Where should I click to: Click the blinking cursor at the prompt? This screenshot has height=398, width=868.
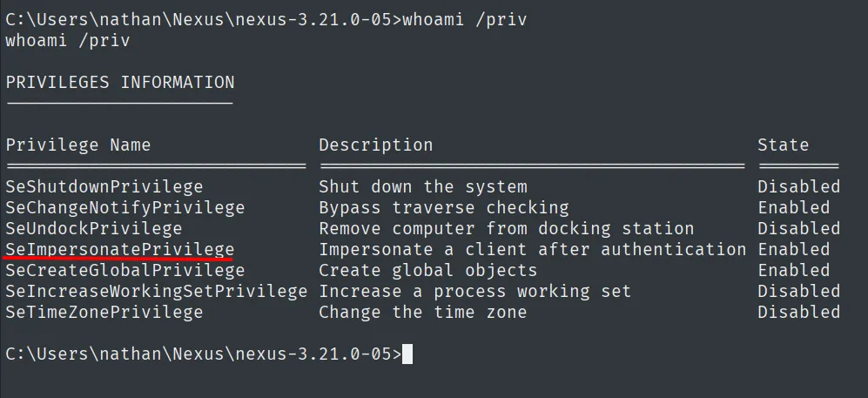click(x=407, y=354)
